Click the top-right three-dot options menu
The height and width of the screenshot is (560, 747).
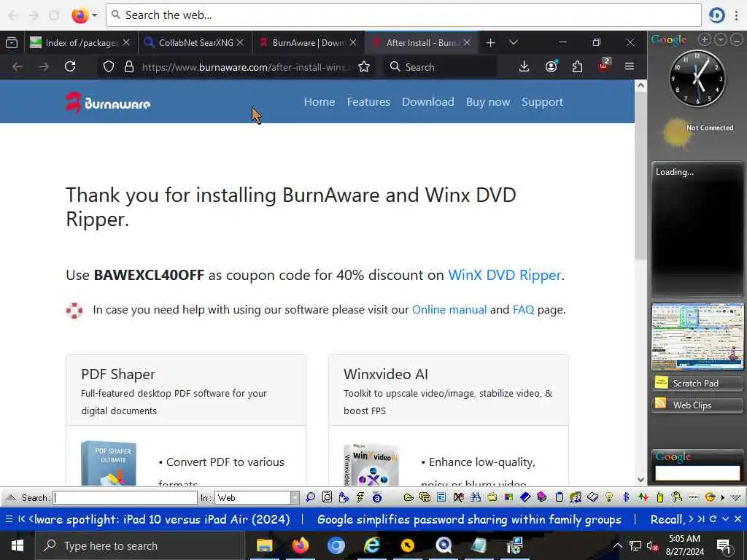[x=737, y=15]
